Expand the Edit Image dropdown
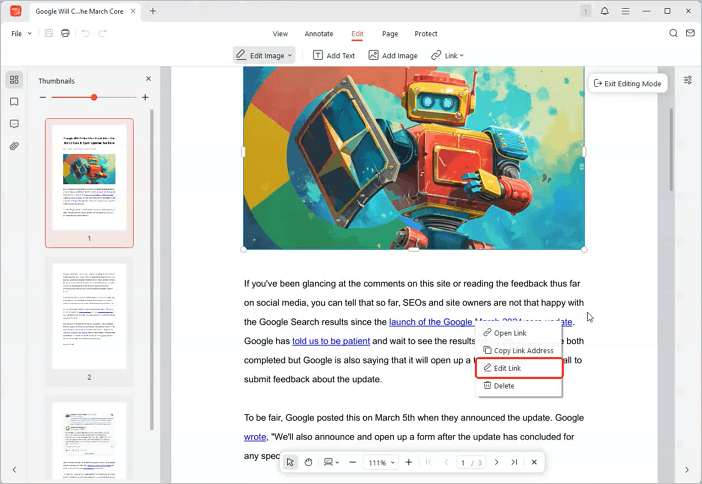This screenshot has width=702, height=484. pyautogui.click(x=290, y=56)
